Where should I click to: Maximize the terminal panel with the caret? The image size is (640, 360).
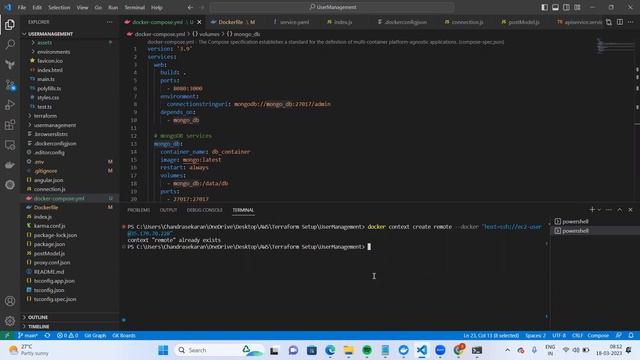click(x=620, y=209)
